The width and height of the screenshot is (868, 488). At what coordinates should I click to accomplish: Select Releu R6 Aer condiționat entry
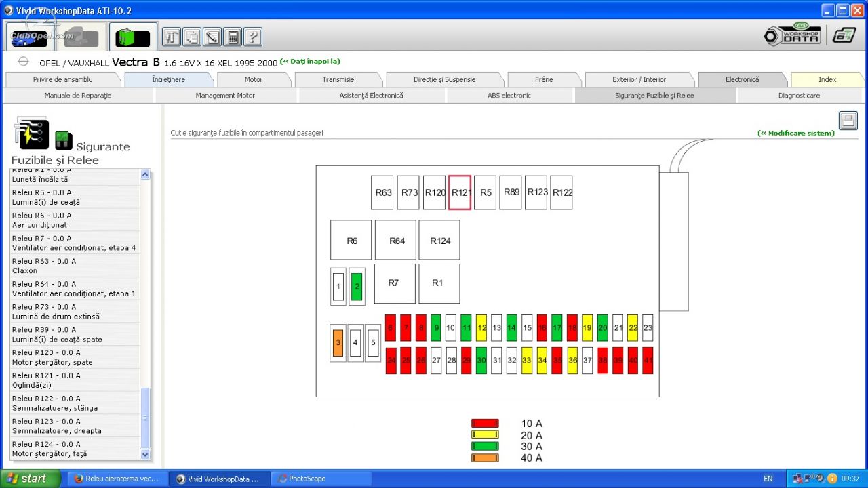point(75,220)
